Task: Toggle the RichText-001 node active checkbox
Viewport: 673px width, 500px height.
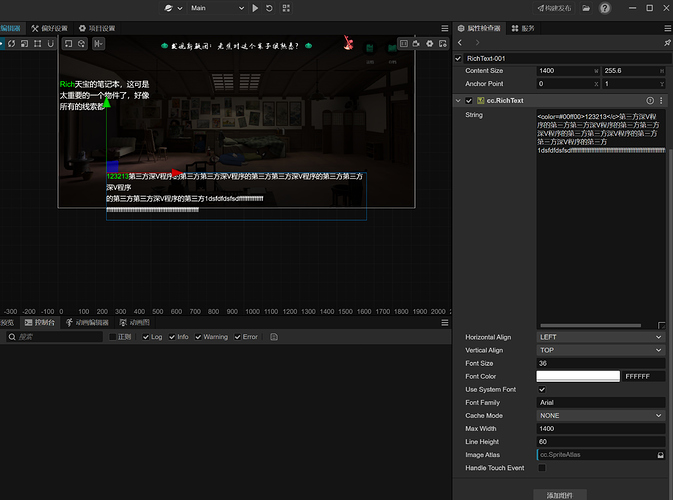Action: coord(459,58)
